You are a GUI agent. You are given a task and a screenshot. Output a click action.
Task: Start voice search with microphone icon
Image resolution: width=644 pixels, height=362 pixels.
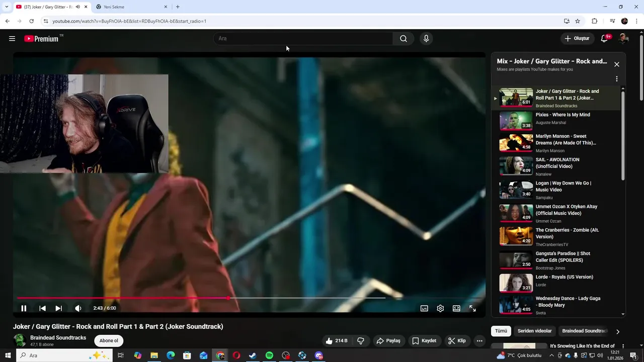pyautogui.click(x=426, y=39)
